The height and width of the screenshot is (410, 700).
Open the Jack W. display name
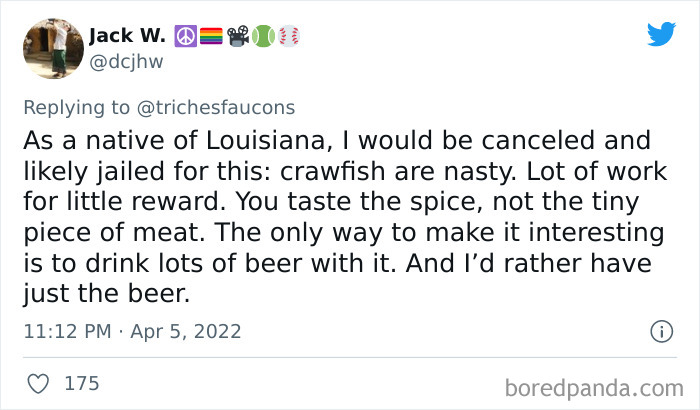tap(129, 36)
